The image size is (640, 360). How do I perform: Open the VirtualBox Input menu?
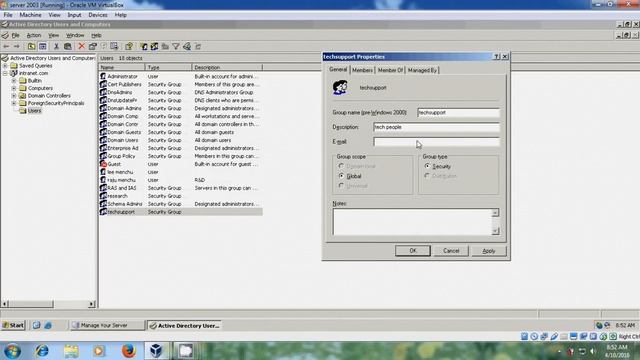tap(74, 15)
